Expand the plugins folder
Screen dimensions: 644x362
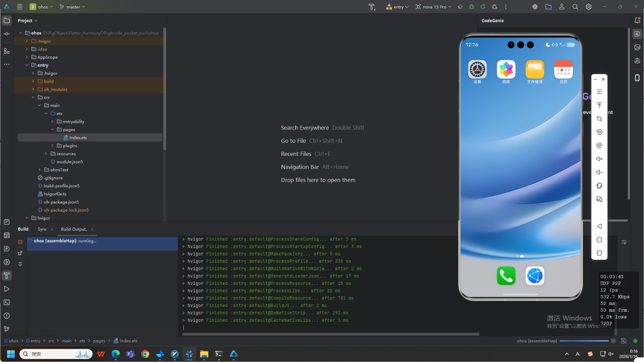[52, 146]
